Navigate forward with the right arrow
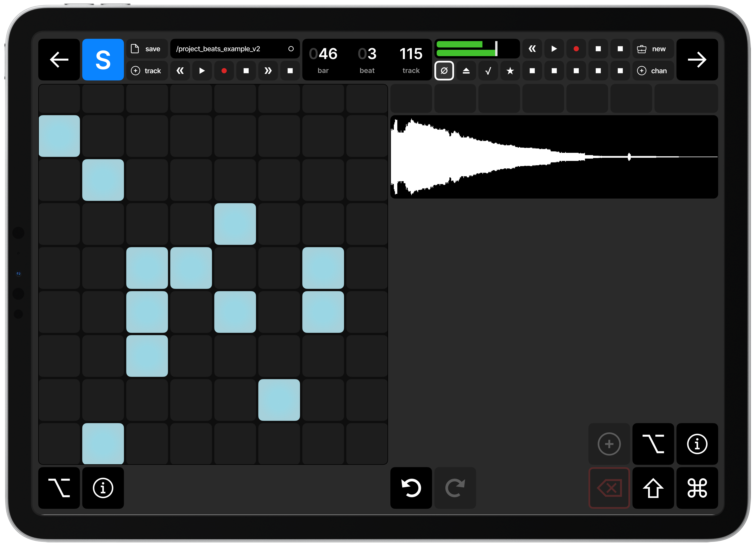This screenshot has width=756, height=547. pyautogui.click(x=697, y=60)
